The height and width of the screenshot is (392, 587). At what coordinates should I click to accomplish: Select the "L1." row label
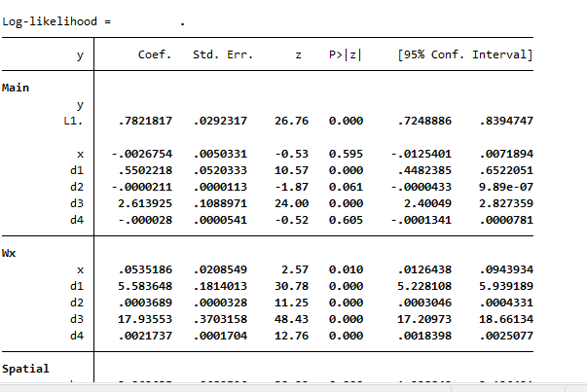tap(73, 121)
